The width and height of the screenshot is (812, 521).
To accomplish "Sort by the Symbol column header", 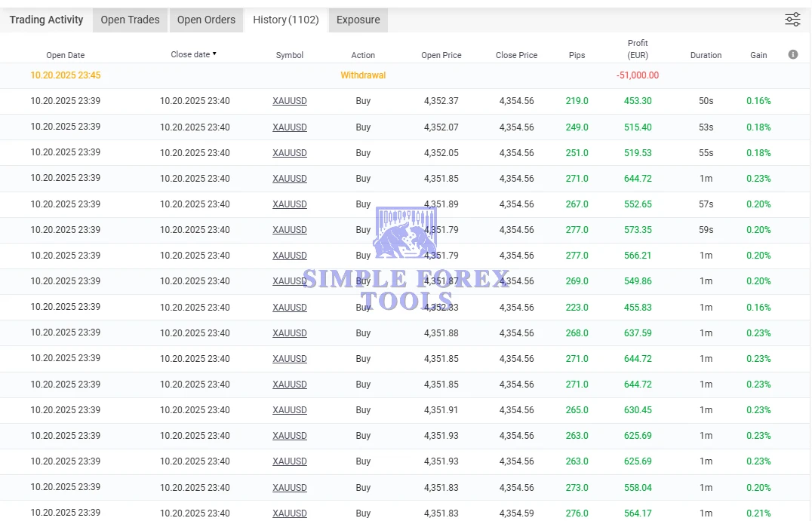I will pyautogui.click(x=290, y=55).
